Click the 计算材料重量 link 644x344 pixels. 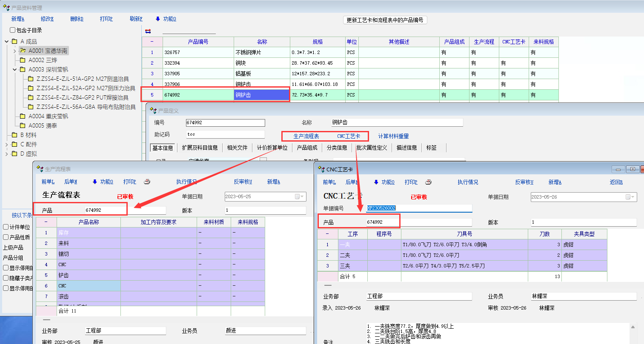[x=393, y=136]
